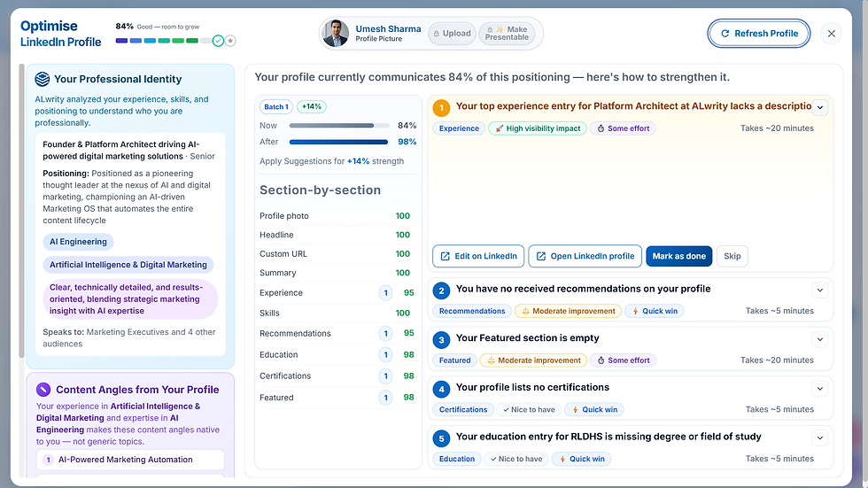
Task: Click the Optimise LinkedIn Profile title
Action: point(61,34)
